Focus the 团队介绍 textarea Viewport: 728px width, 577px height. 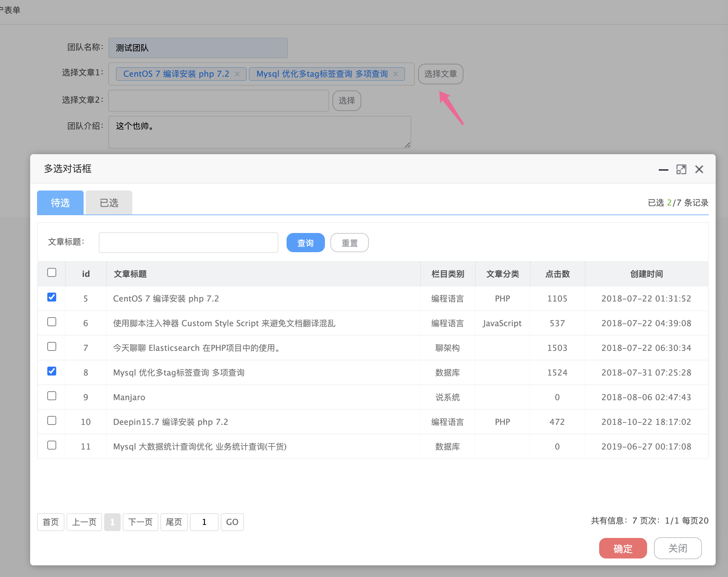click(260, 132)
